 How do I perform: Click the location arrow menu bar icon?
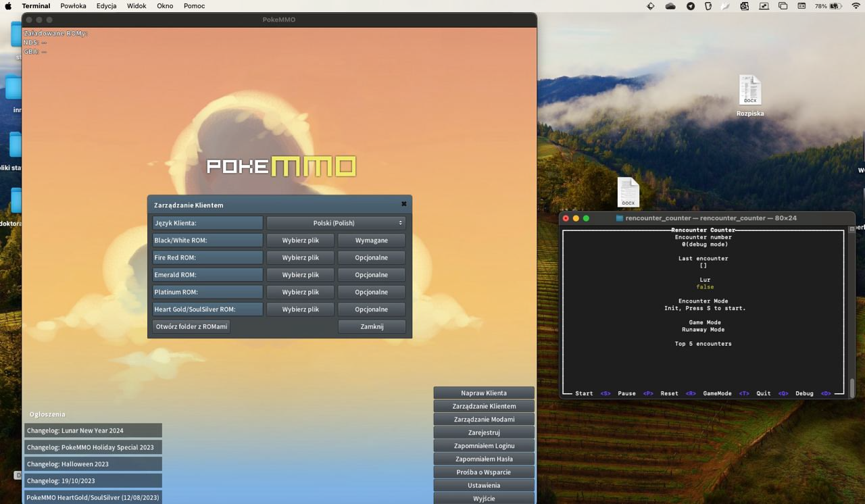[x=691, y=6]
